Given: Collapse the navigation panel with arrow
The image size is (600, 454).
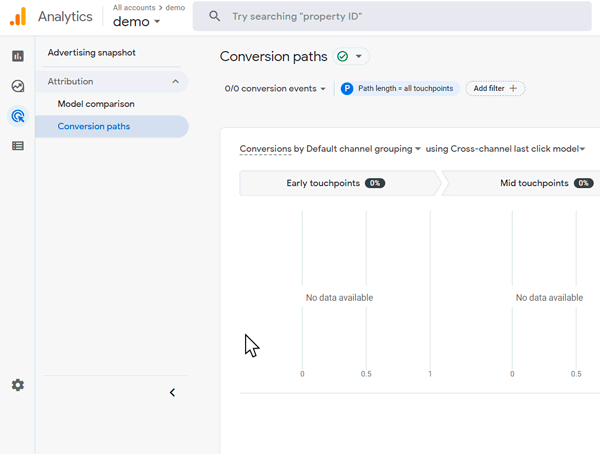Looking at the screenshot, I should 172,393.
